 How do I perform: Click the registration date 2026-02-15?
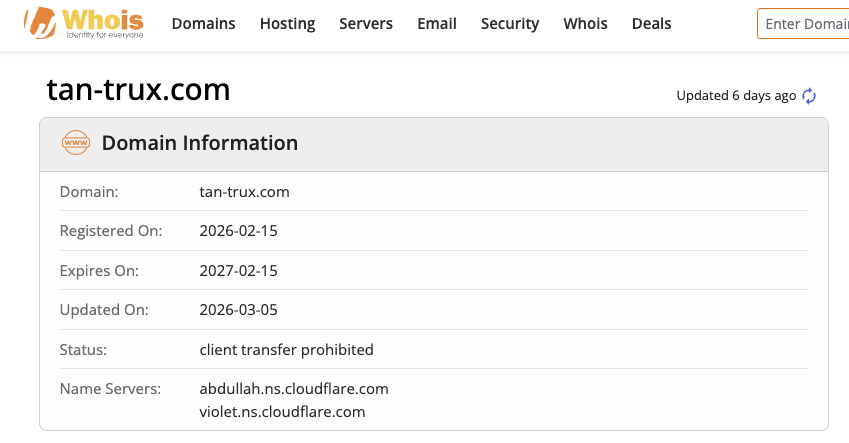click(239, 231)
